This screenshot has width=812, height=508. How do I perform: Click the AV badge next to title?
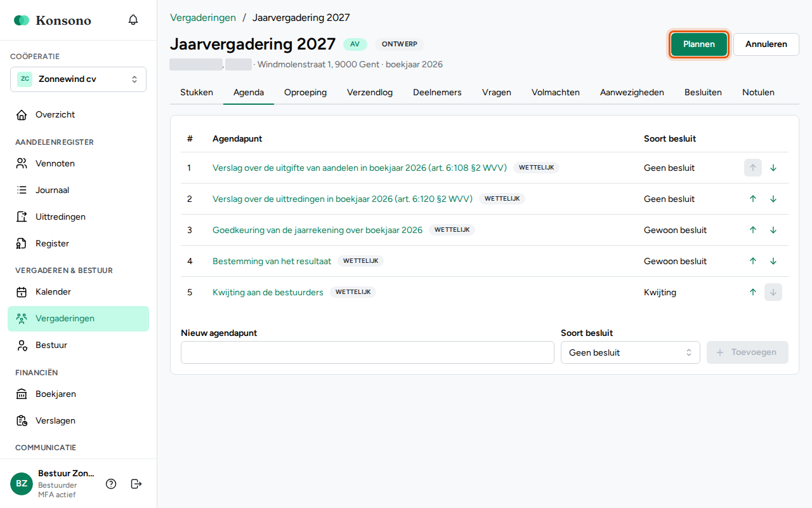pyautogui.click(x=355, y=44)
